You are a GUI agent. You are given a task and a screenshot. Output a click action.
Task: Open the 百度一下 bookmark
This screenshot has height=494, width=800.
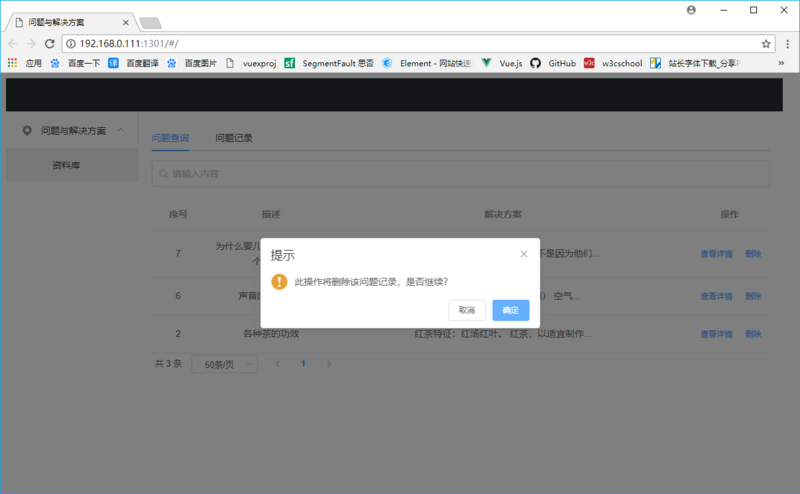(x=75, y=63)
